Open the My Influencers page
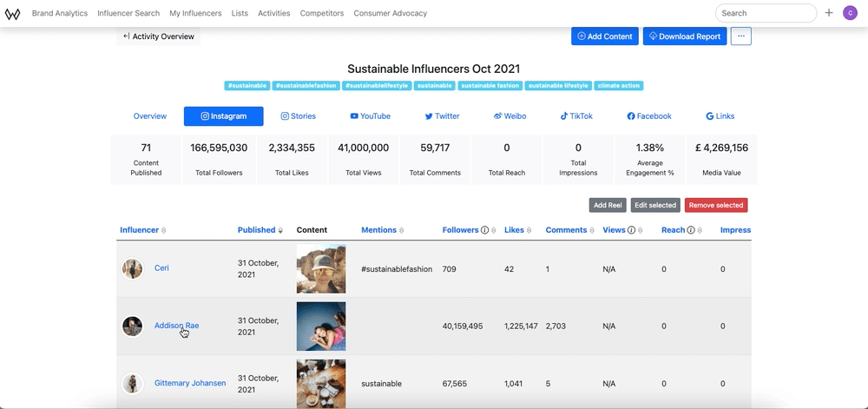The image size is (868, 409). pyautogui.click(x=195, y=13)
